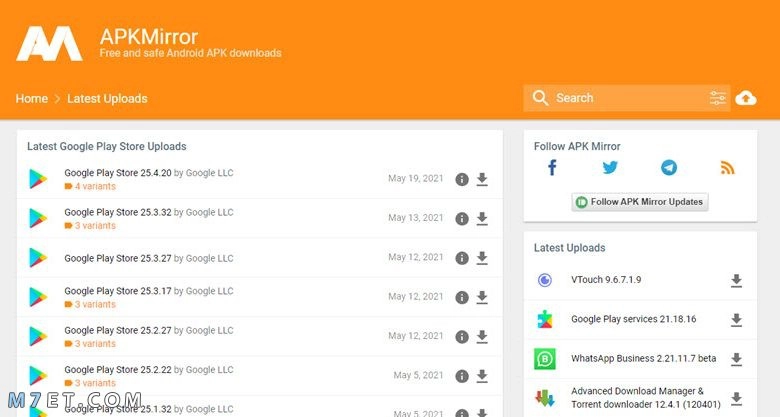Viewport: 780px width, 417px height.
Task: Click the cloud upload icon
Action: pos(746,98)
